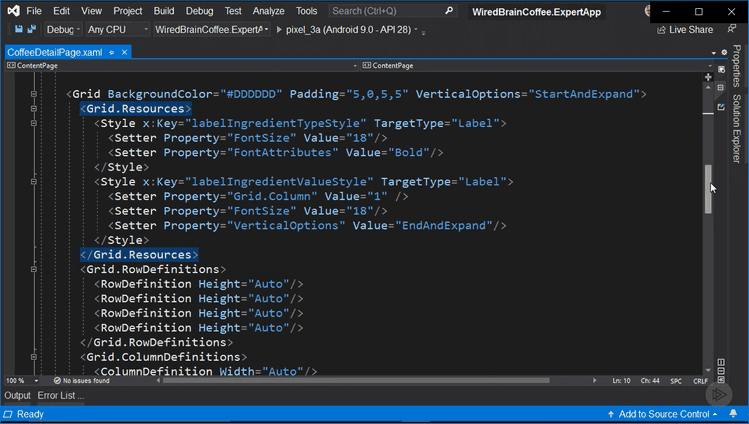Click the horizontal scrollbar right arrow
Image resolution: width=749 pixels, height=424 pixels.
pyautogui.click(x=595, y=381)
